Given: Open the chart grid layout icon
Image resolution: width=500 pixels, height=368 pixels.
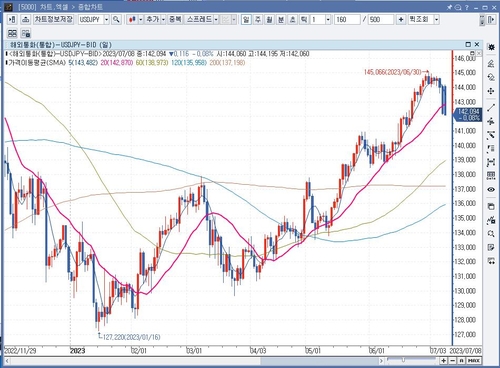Looking at the screenshot, I should (x=12, y=33).
